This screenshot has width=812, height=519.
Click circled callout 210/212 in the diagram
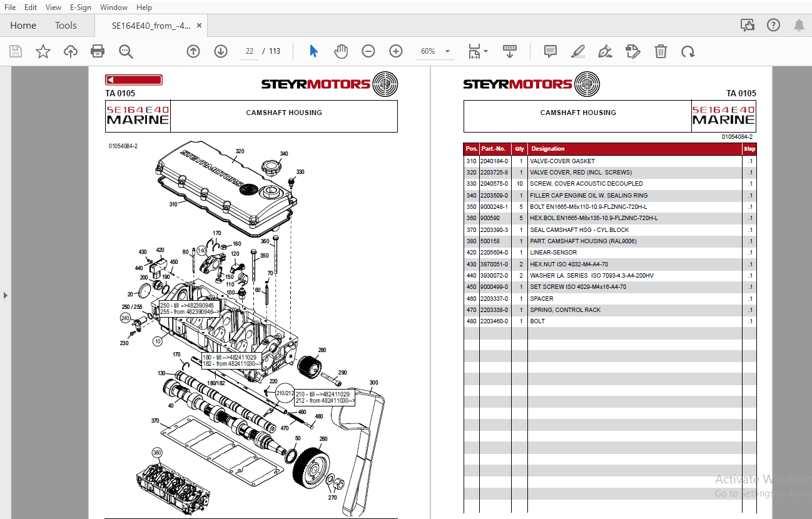pyautogui.click(x=286, y=393)
